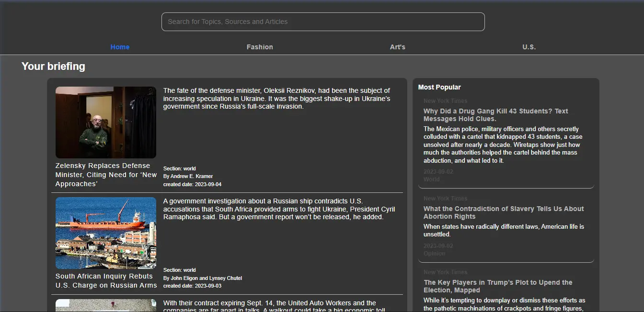Click the Russian cargo ship thumbnail

tap(106, 233)
